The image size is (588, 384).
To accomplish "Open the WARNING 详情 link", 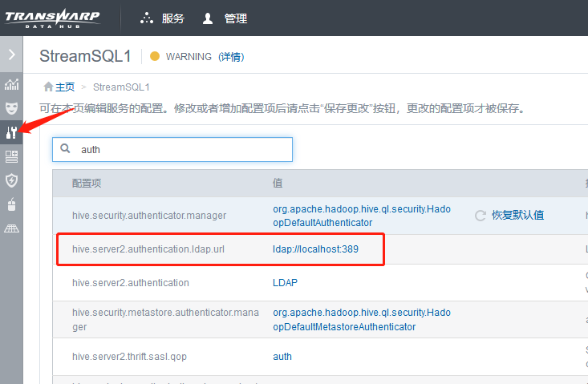I will 231,57.
